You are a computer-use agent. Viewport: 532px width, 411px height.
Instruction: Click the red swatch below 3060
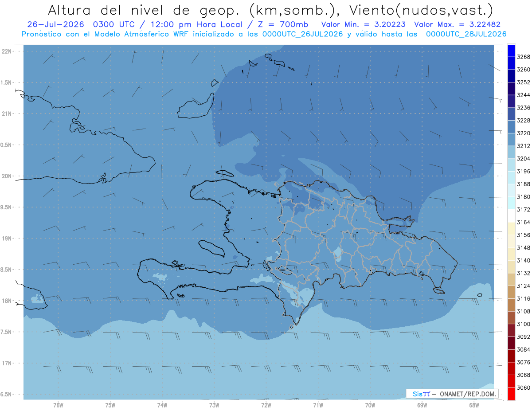pos(511,394)
